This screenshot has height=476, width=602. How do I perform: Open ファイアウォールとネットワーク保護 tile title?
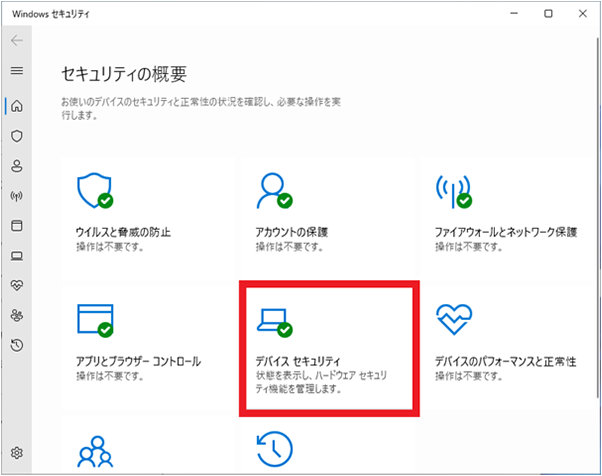[506, 232]
